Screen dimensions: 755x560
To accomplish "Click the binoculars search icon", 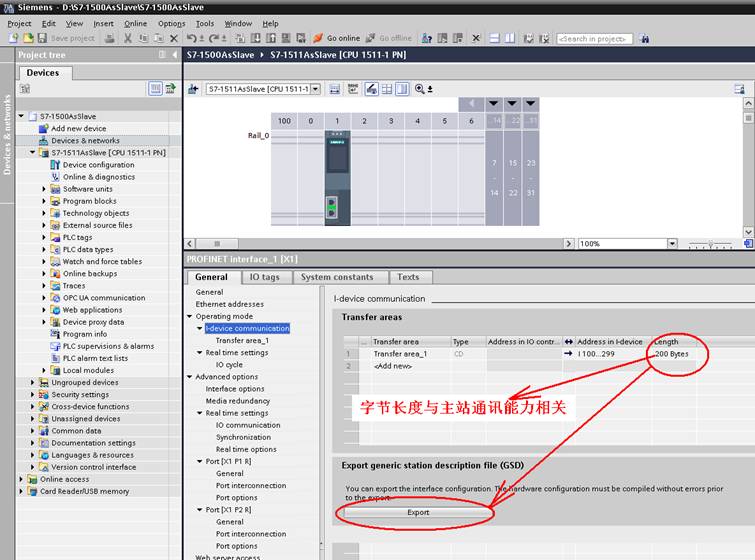I will click(x=644, y=39).
